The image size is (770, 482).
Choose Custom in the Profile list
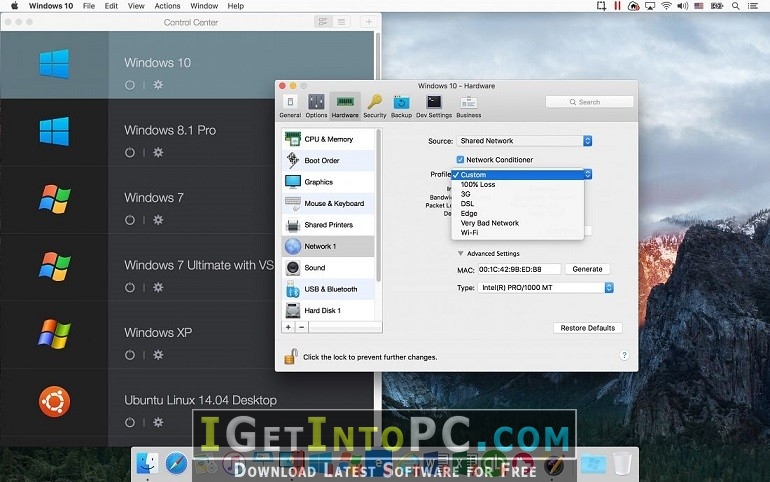(x=518, y=175)
